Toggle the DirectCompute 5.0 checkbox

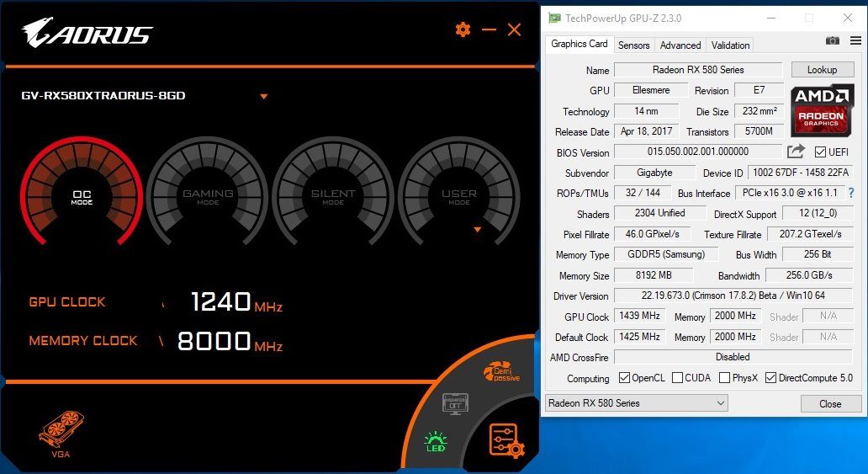click(x=770, y=377)
